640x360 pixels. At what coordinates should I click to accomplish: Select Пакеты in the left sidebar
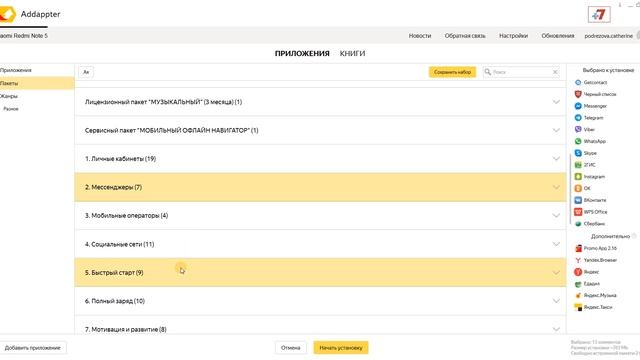pos(37,83)
